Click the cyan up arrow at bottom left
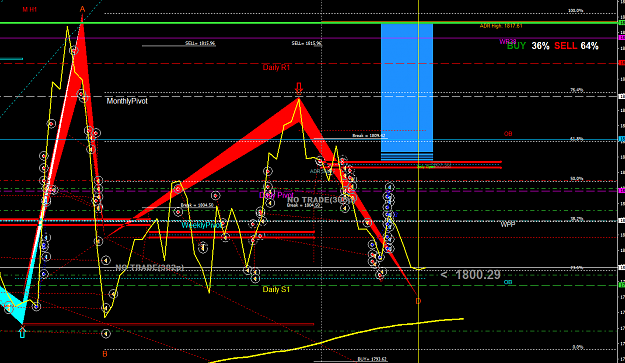The height and width of the screenshot is (363, 625). (22, 332)
